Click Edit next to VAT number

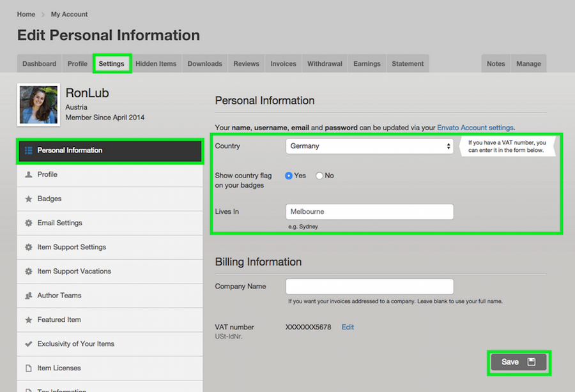348,327
